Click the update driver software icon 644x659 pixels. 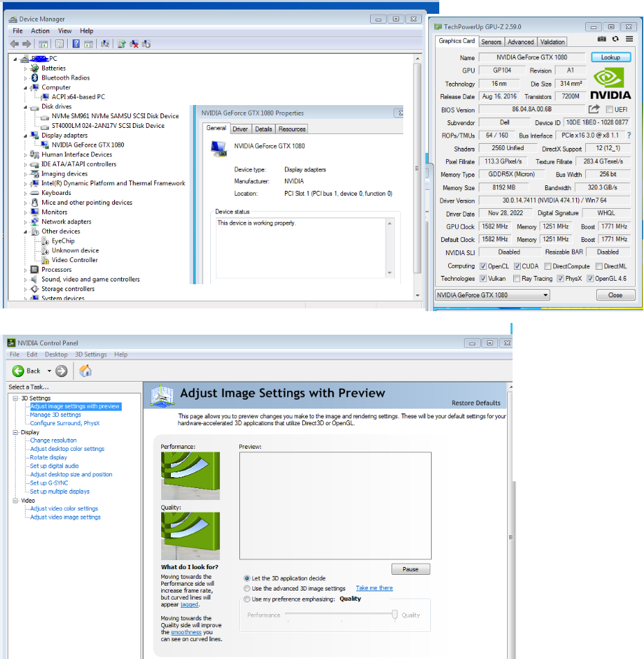tap(122, 44)
